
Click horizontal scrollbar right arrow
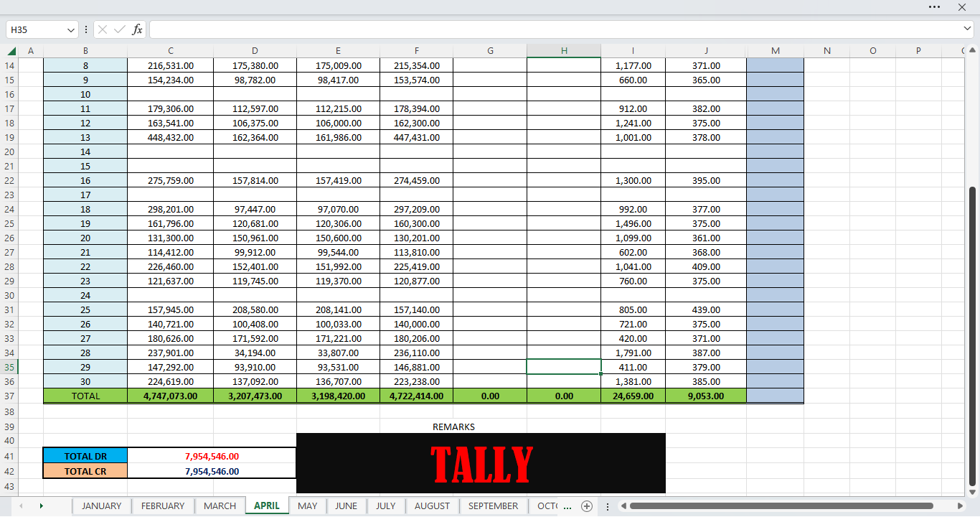[961, 506]
